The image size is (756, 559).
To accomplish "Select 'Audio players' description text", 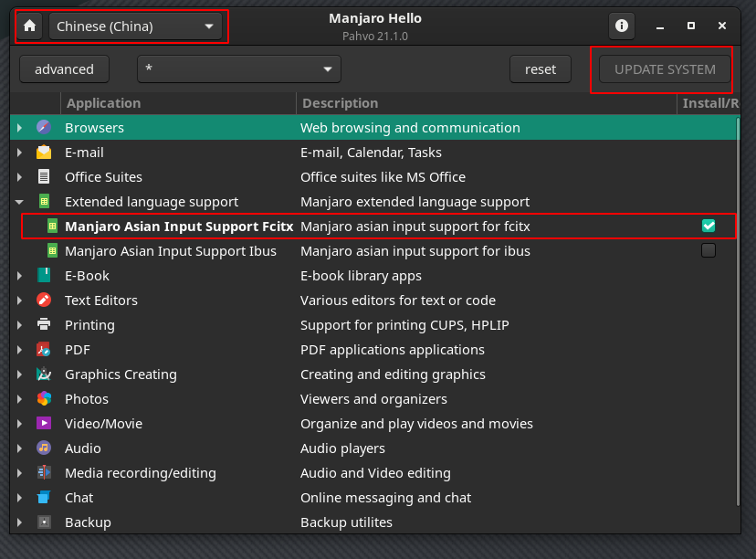I will 342,448.
